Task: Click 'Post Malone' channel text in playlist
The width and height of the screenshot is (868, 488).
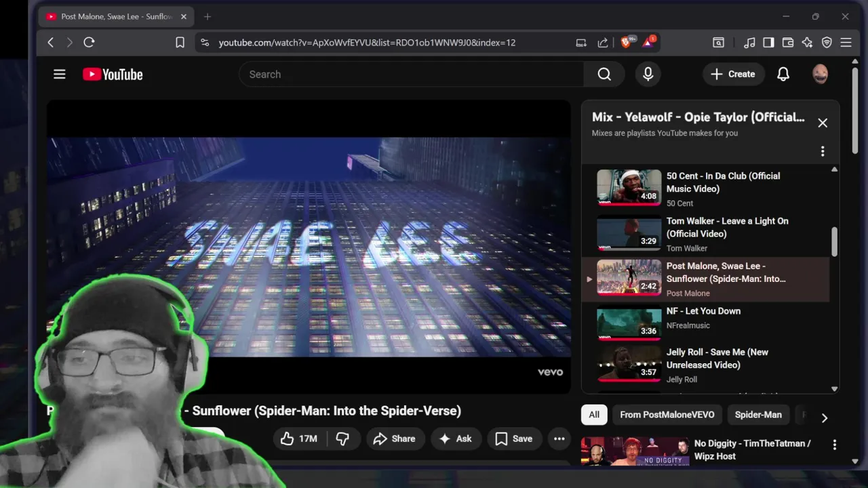Action: [688, 293]
